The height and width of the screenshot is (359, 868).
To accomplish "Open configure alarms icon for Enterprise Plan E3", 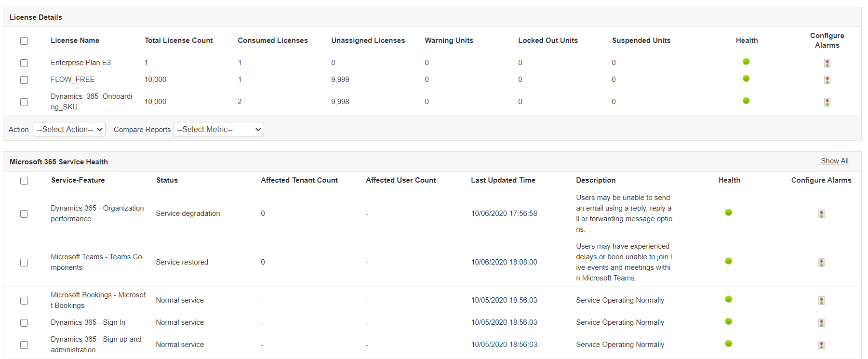I will coord(827,63).
